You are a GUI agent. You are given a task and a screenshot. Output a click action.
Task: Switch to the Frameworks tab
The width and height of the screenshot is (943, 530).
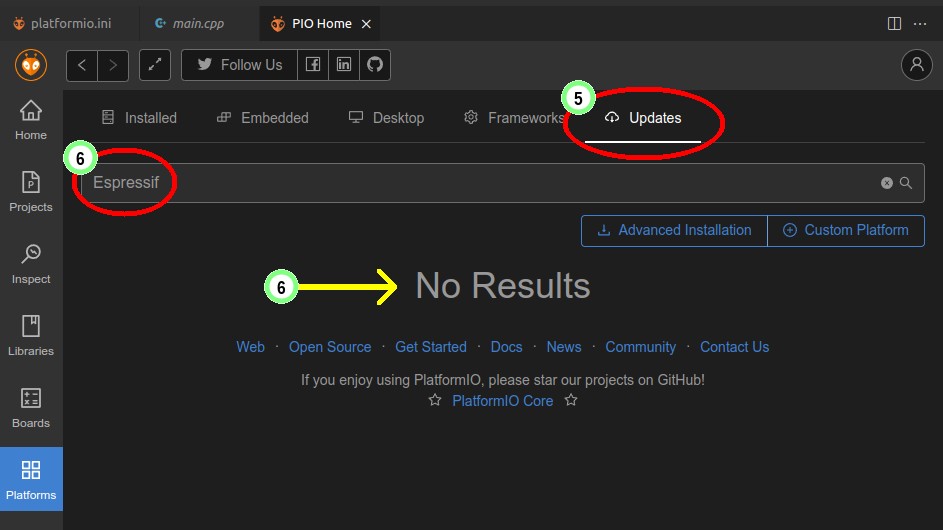point(514,118)
